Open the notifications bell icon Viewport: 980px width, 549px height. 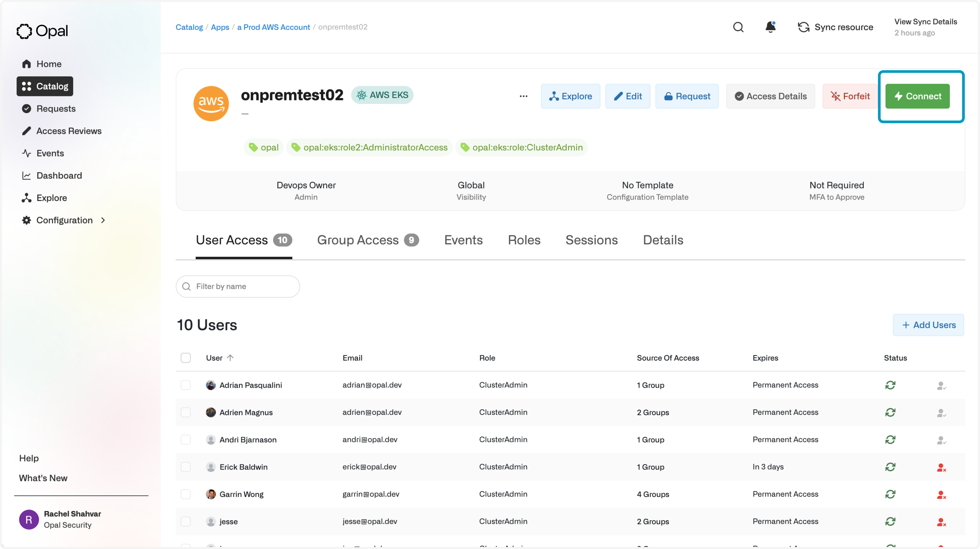click(x=770, y=27)
